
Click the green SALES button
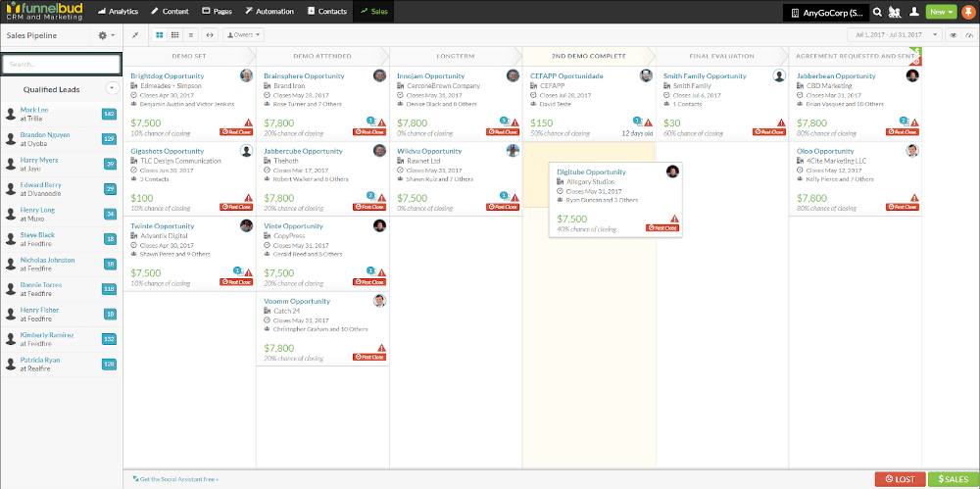[954, 479]
